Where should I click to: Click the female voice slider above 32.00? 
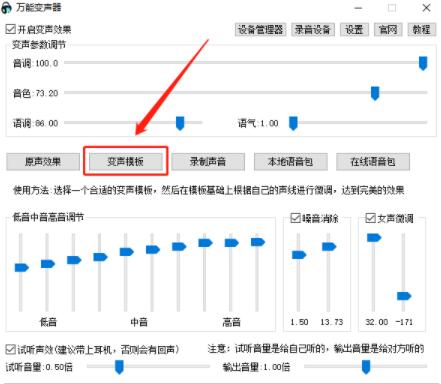[374, 238]
